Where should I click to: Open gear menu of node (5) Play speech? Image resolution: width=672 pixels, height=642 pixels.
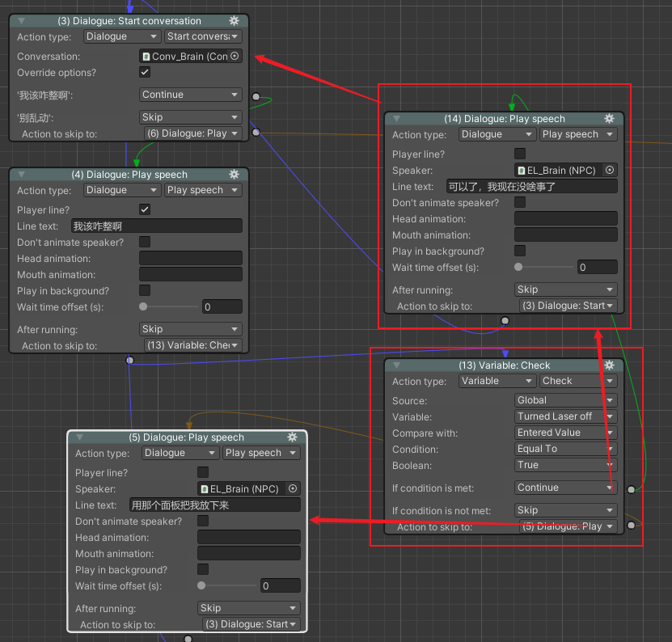point(292,437)
